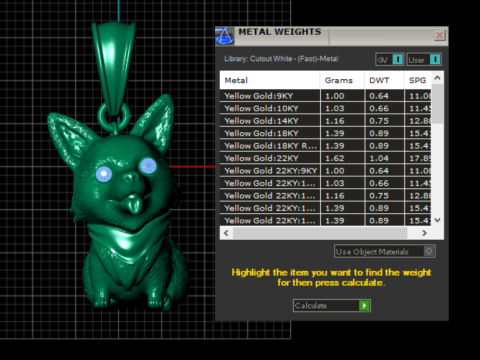Select the Yellow Gold:18KY row
480x360 pixels.
click(325, 133)
